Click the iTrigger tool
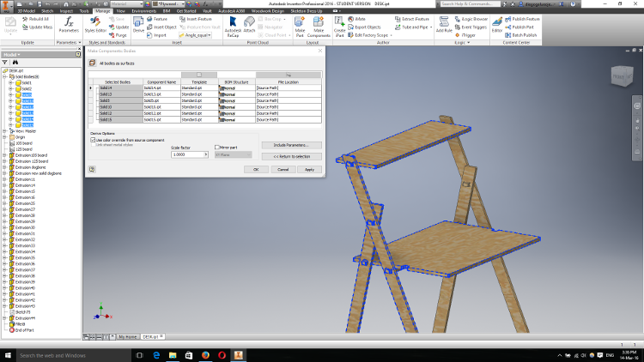644x362 pixels. 465,35
